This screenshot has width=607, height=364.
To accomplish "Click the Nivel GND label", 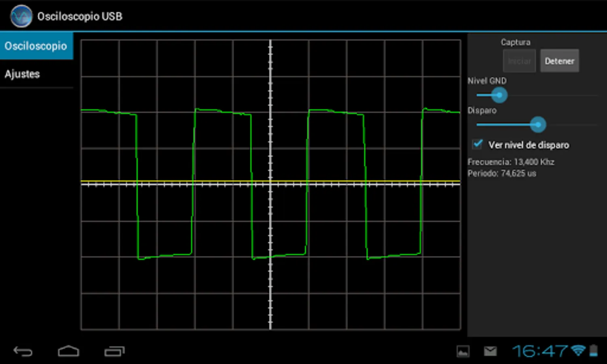I will [487, 81].
